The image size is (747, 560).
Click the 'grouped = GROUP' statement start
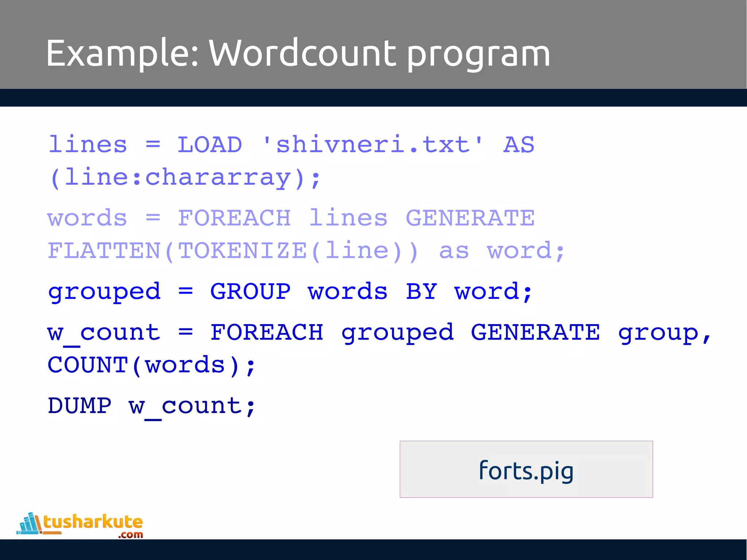click(x=104, y=292)
